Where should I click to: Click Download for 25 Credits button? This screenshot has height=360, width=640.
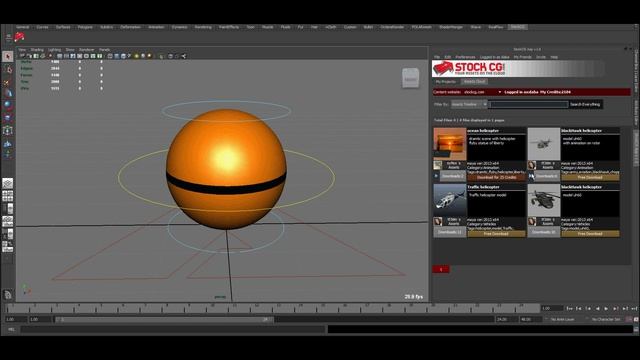(496, 178)
